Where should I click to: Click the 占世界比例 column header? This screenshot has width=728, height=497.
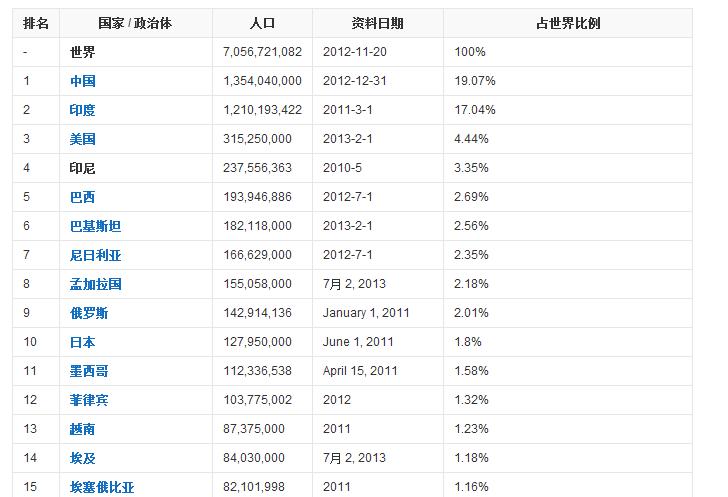[x=568, y=23]
